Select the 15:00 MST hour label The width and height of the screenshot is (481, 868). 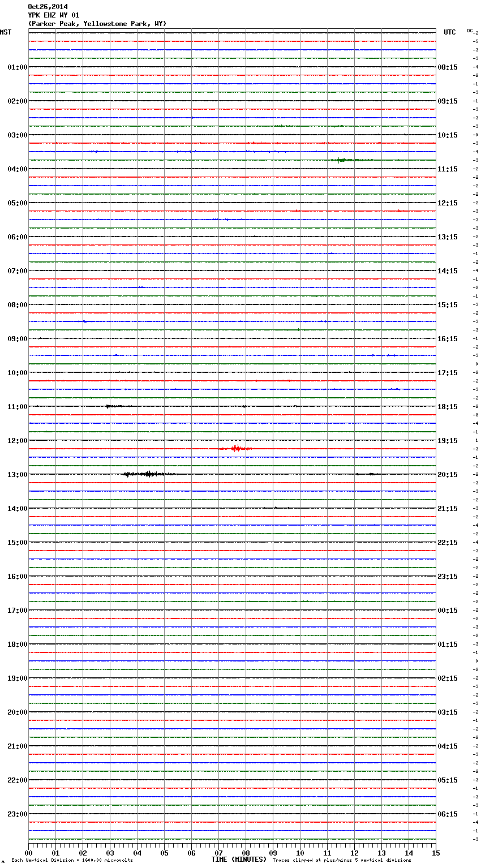[18, 543]
